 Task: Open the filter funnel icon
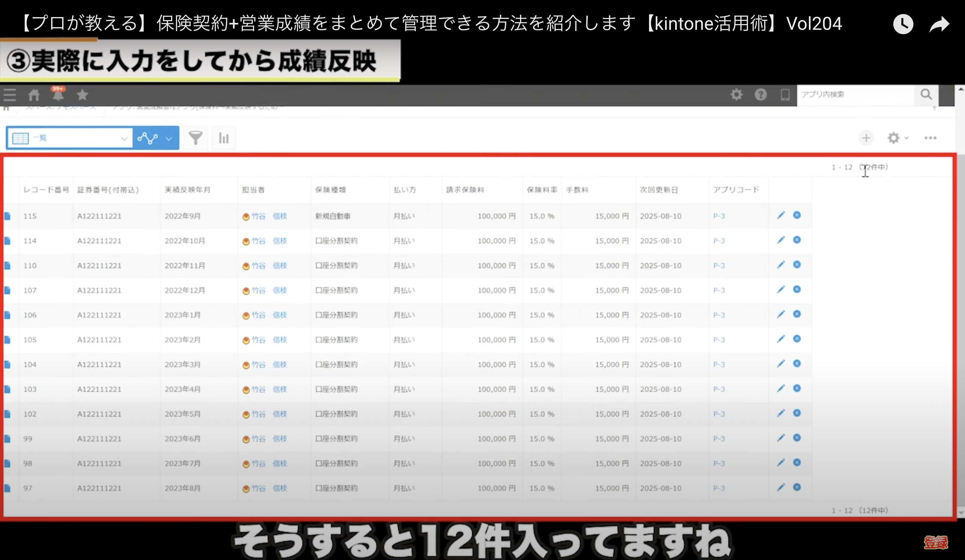[195, 138]
